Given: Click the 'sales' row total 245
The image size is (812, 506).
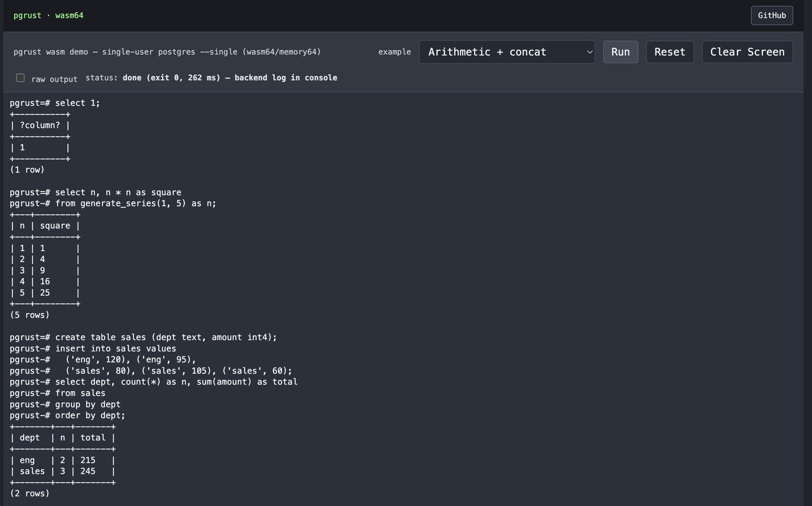Looking at the screenshot, I should coord(88,471).
